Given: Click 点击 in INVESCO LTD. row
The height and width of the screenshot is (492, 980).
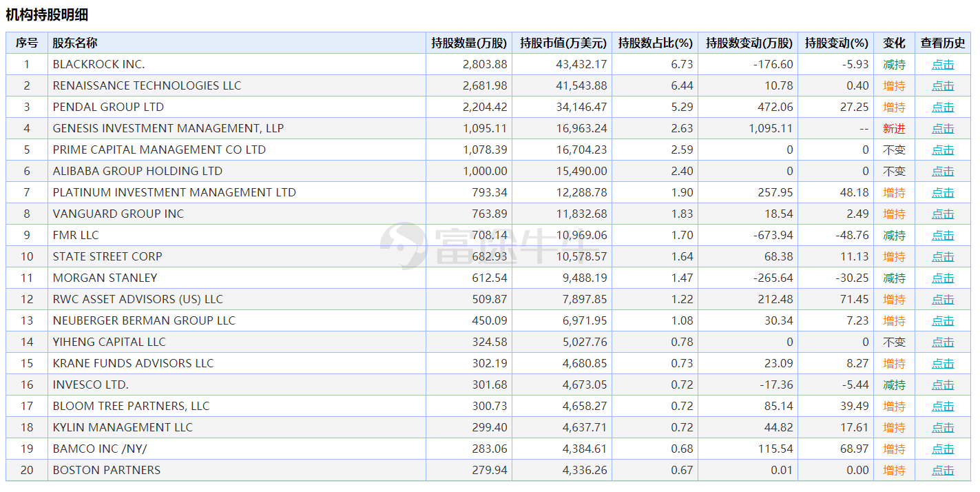Looking at the screenshot, I should pyautogui.click(x=943, y=385).
